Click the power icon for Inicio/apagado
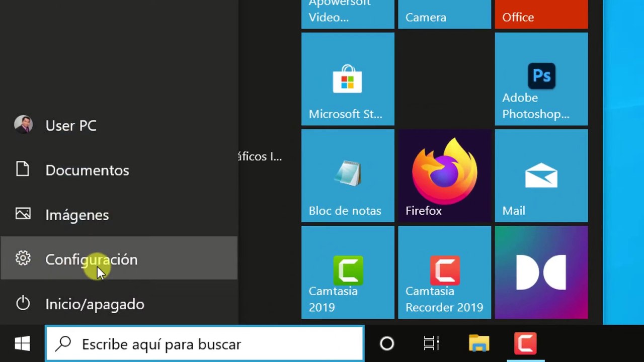 pyautogui.click(x=23, y=303)
